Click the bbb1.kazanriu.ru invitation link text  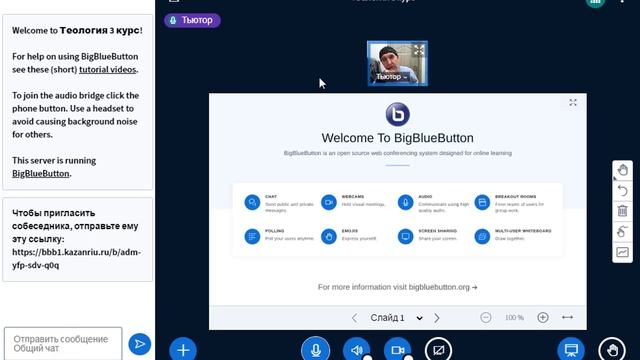[76, 258]
